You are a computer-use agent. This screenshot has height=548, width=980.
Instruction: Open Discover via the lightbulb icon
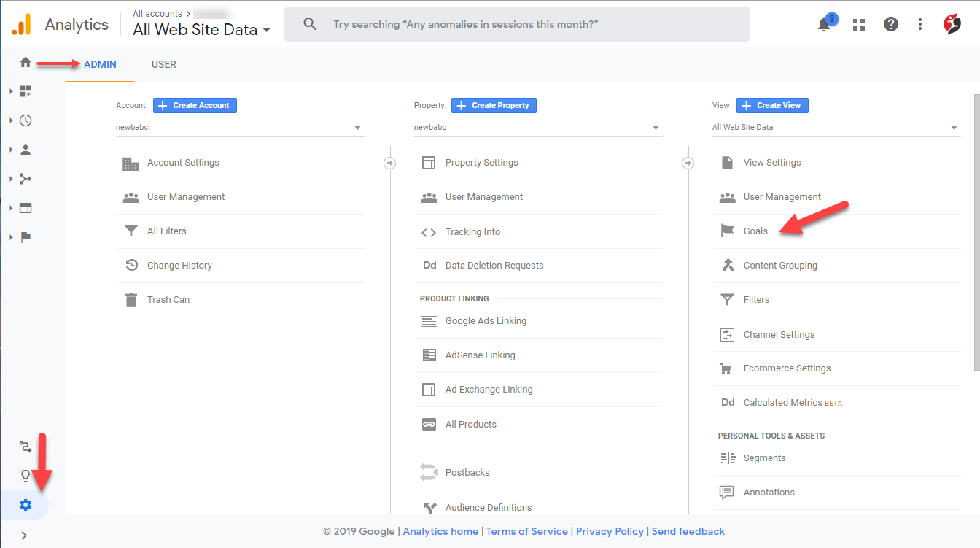[25, 475]
